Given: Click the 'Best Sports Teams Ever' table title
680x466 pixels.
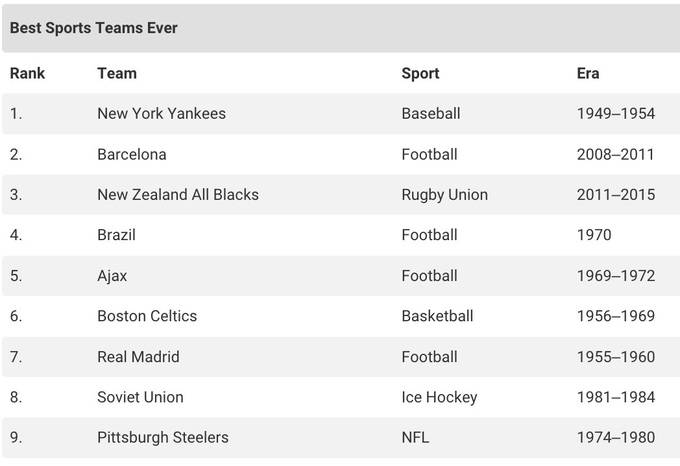Looking at the screenshot, I should 94,28.
